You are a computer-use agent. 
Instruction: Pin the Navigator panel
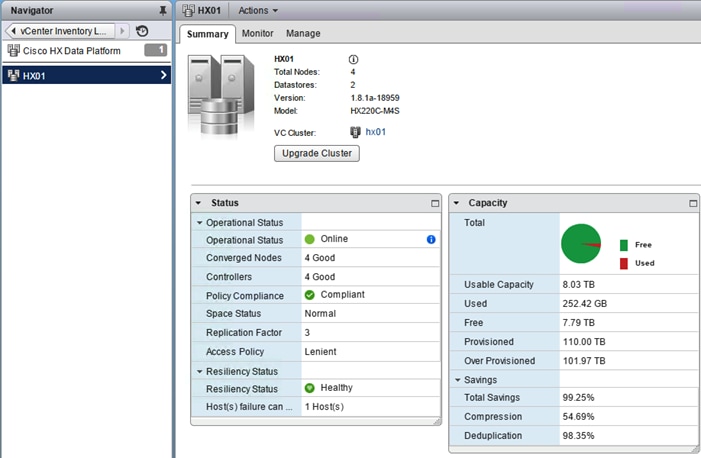(x=163, y=10)
